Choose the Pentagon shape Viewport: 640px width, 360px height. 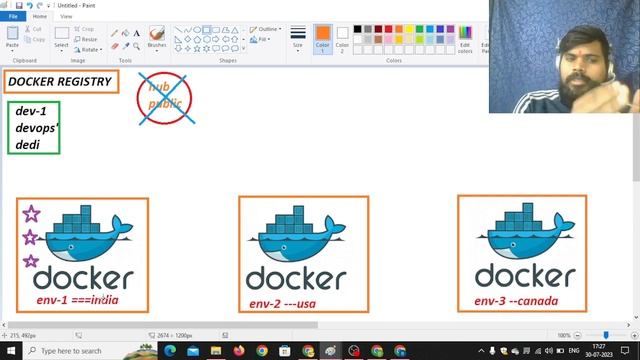[x=197, y=40]
